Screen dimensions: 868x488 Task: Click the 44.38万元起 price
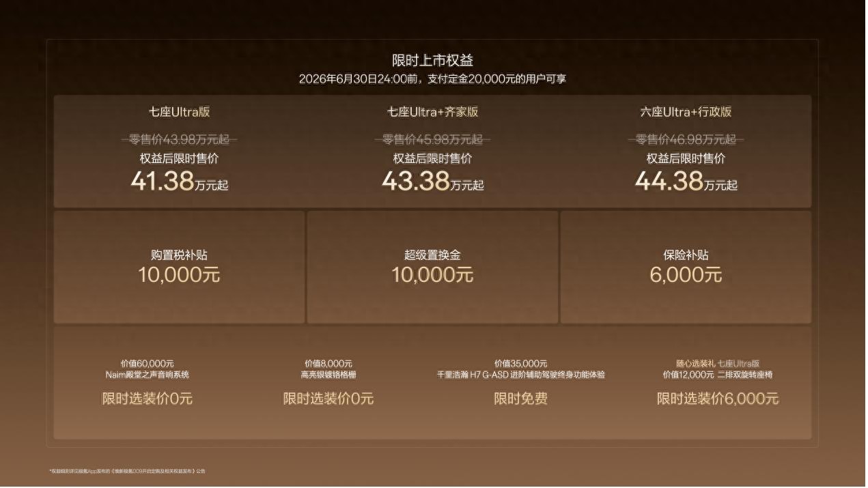coord(686,182)
